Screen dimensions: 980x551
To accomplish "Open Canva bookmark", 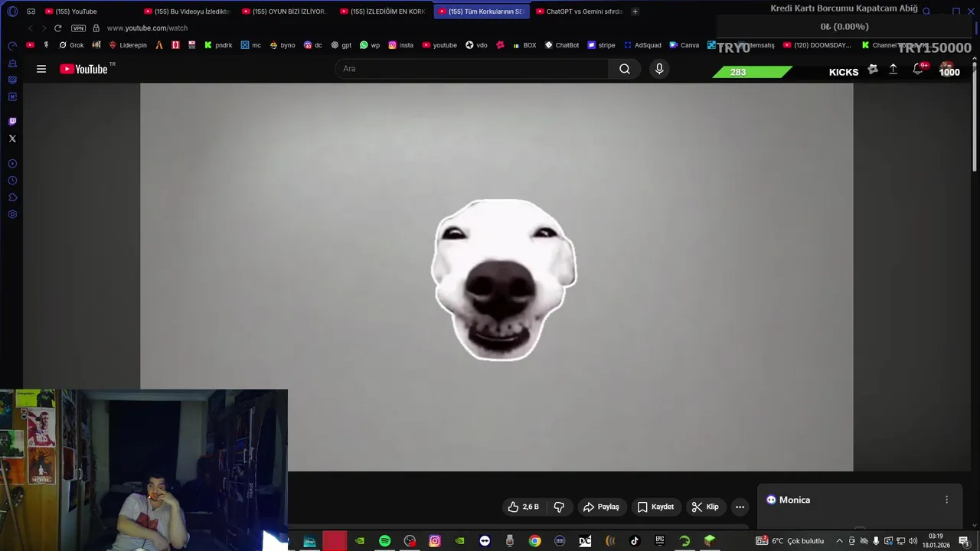I will tap(684, 45).
